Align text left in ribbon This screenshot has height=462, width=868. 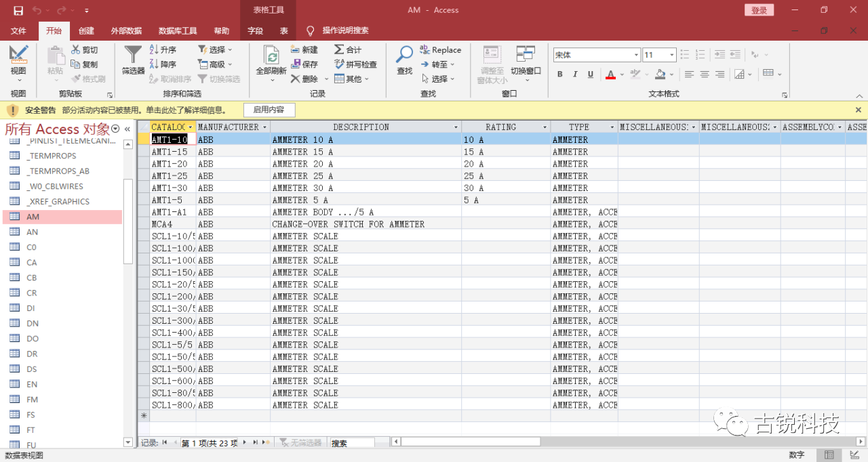pos(690,74)
